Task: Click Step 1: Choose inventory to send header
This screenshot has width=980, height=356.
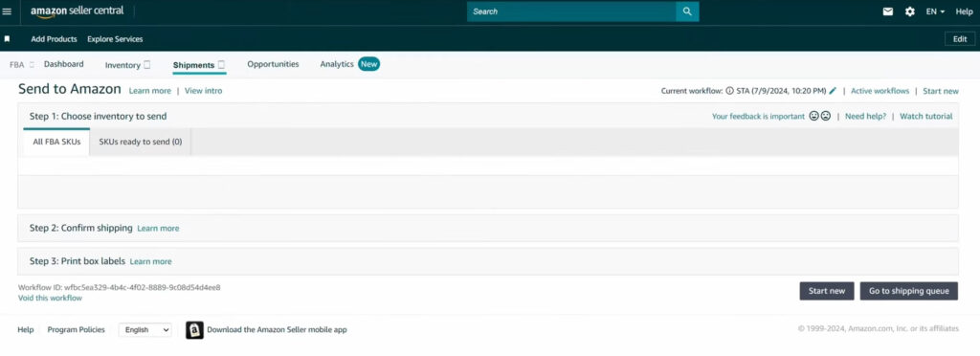Action: pos(99,116)
